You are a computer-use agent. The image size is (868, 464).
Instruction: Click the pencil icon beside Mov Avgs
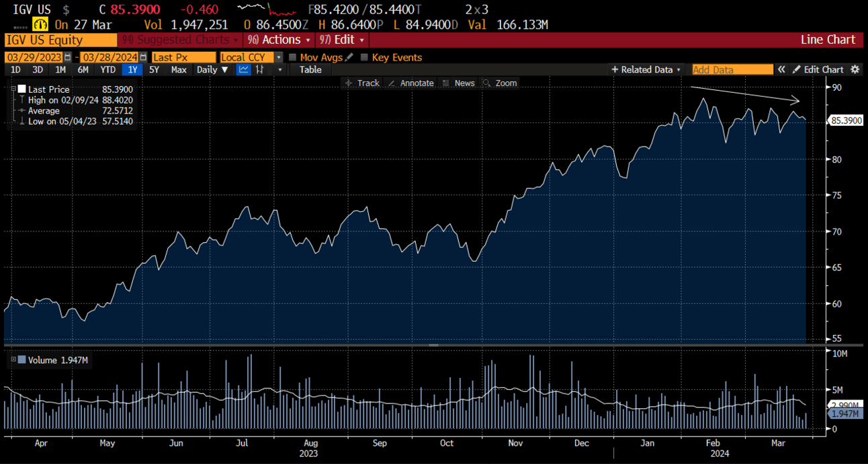[x=349, y=57]
